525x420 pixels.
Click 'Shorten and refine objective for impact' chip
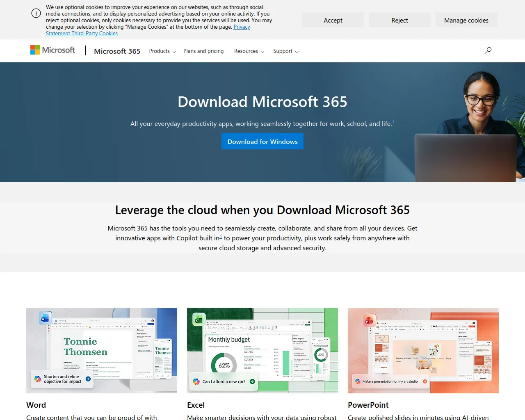click(x=63, y=379)
